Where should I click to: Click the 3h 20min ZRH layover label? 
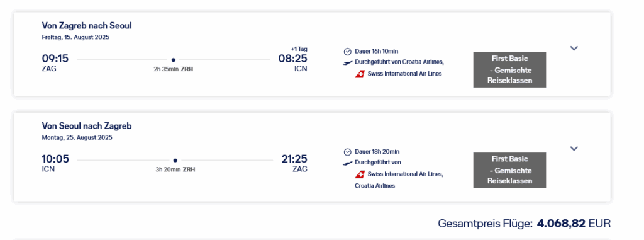point(175,169)
